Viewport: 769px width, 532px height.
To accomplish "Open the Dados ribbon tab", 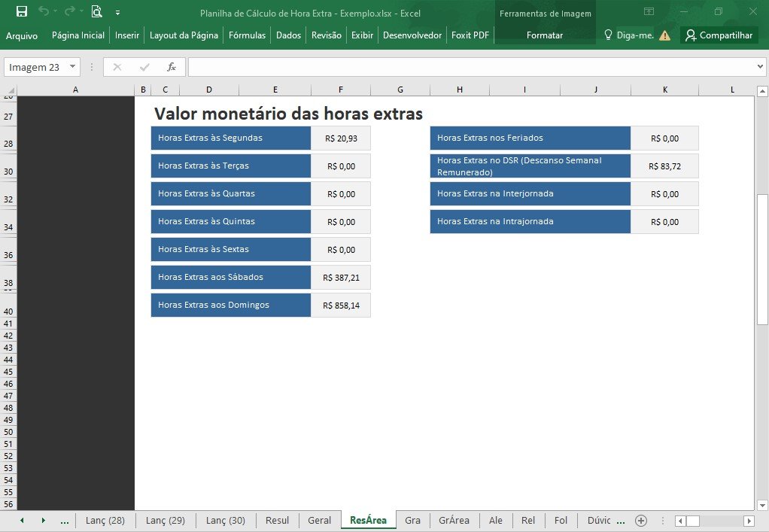I will (x=288, y=35).
